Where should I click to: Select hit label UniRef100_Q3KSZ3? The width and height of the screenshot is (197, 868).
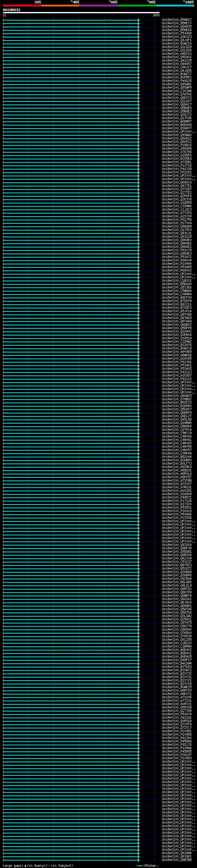point(177,37)
